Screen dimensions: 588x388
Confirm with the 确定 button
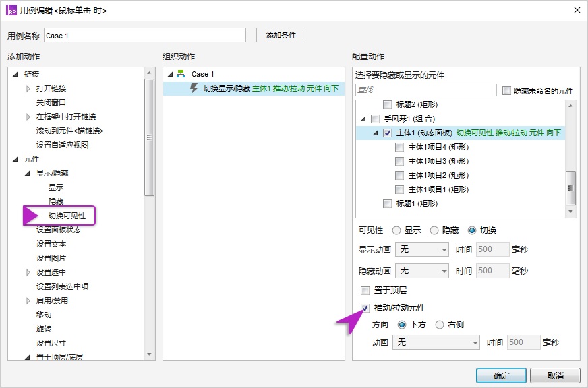(502, 375)
